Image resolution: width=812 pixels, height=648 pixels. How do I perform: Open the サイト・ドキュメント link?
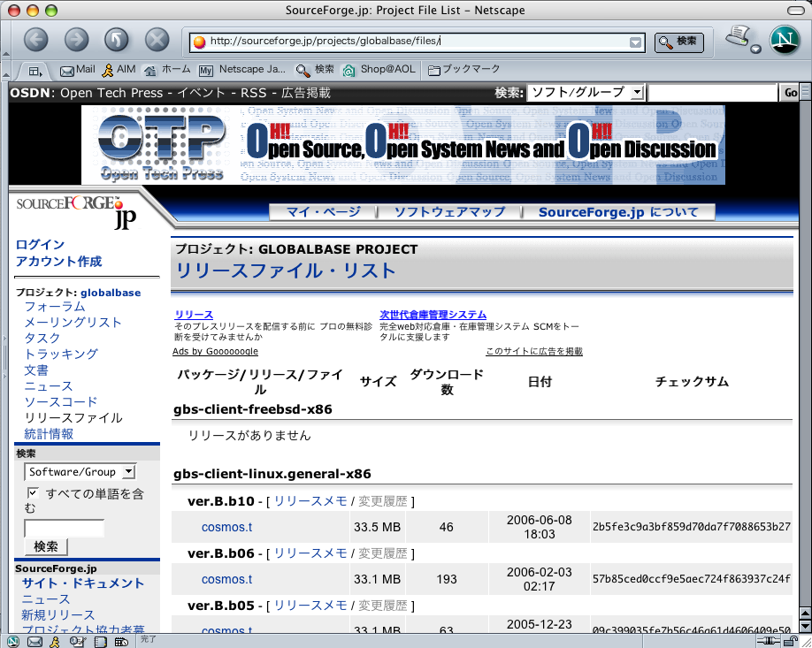tap(83, 583)
